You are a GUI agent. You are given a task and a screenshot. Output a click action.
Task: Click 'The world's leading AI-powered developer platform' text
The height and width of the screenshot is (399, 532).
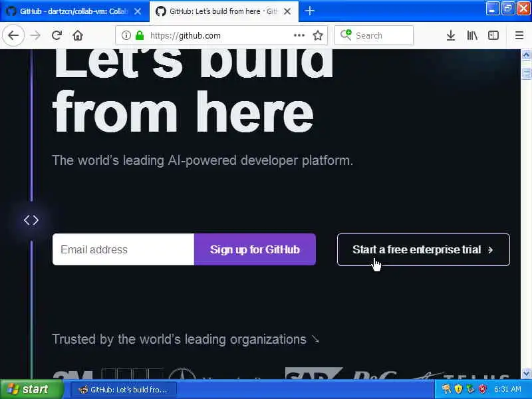pos(202,160)
